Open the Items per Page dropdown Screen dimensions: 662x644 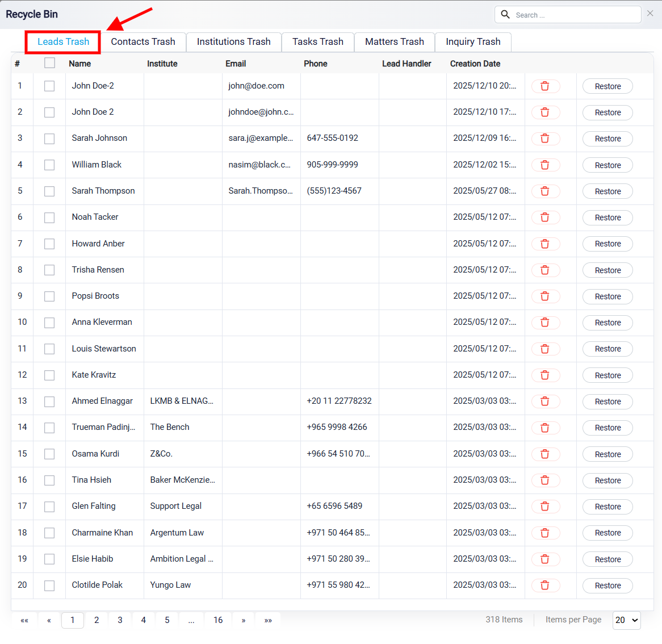point(627,620)
